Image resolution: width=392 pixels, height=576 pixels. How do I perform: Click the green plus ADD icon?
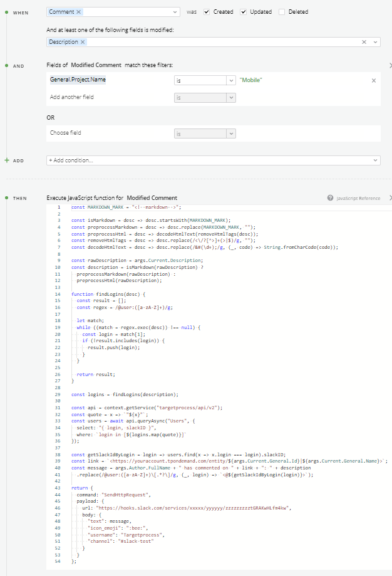click(x=7, y=160)
